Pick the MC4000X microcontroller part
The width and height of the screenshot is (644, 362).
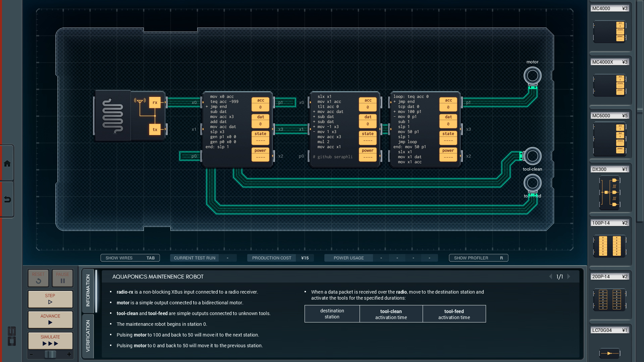pyautogui.click(x=609, y=85)
